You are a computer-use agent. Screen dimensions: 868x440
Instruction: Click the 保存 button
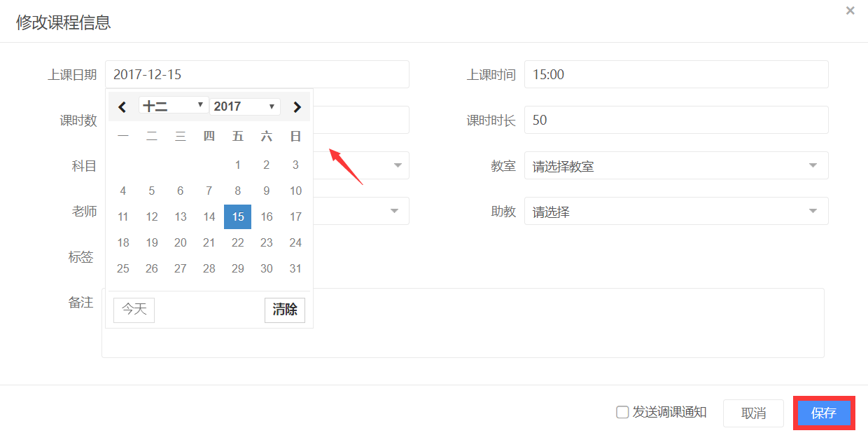[824, 413]
